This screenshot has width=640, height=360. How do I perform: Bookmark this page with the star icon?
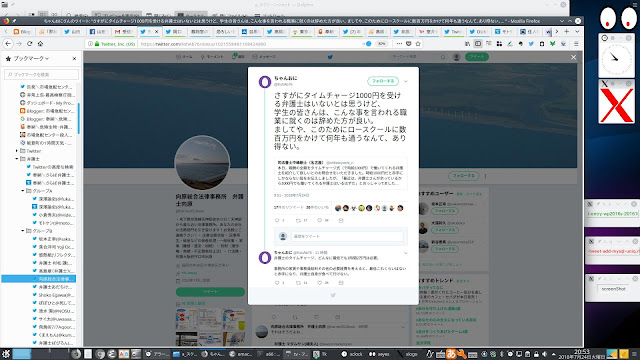[418, 44]
